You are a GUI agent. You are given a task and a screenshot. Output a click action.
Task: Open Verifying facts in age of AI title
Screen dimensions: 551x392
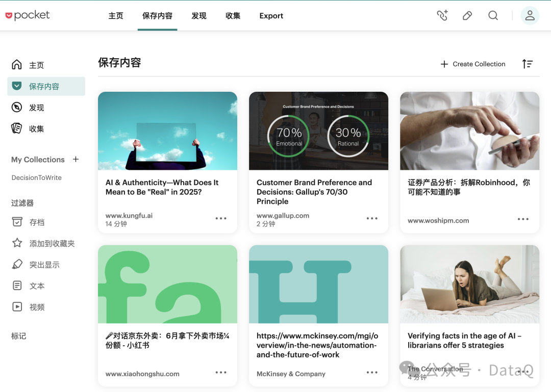pos(464,341)
